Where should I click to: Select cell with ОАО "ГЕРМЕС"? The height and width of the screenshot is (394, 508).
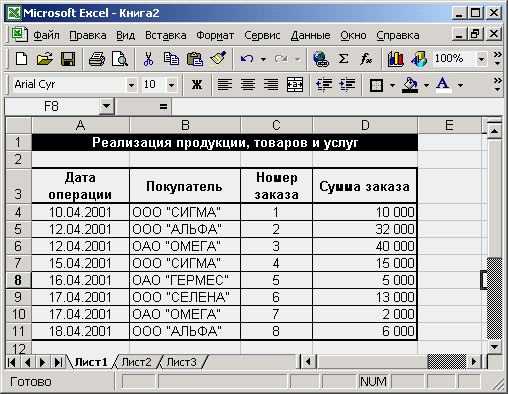pos(185,280)
